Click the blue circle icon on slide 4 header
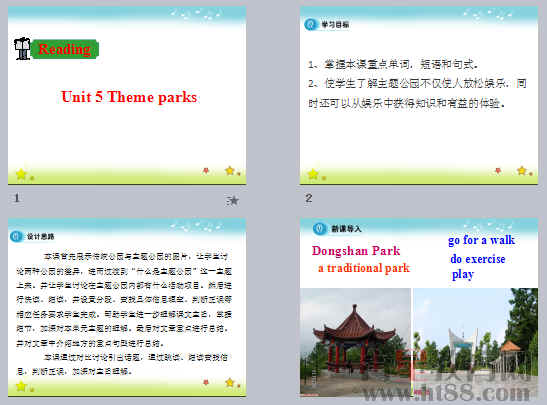This screenshot has height=405, width=547. 319,228
